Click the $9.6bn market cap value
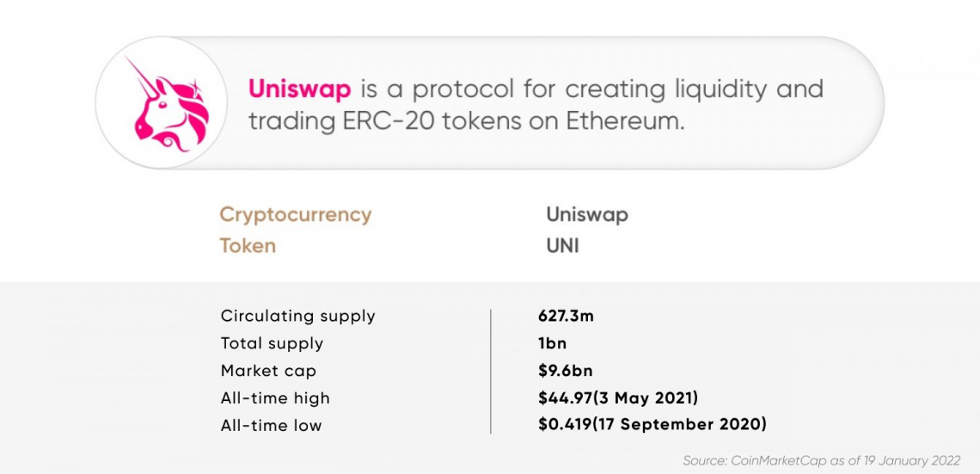Screen dimensions: 980x474 click(x=564, y=371)
